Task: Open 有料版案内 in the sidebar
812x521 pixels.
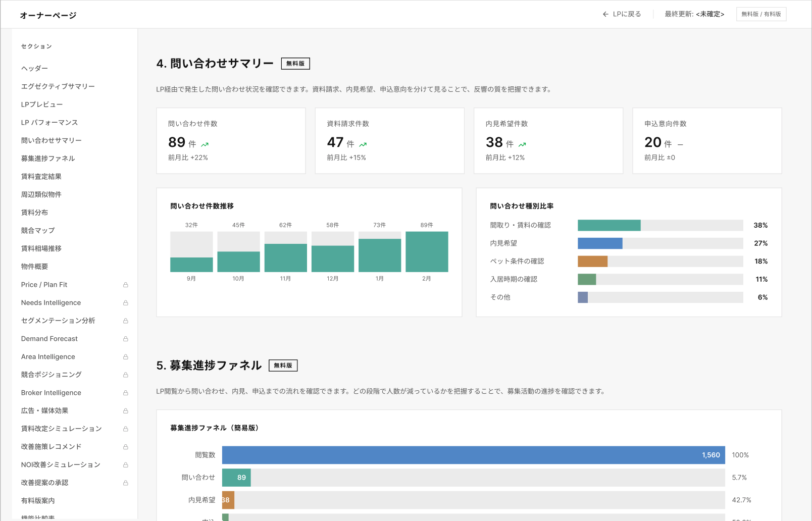Action: click(38, 501)
